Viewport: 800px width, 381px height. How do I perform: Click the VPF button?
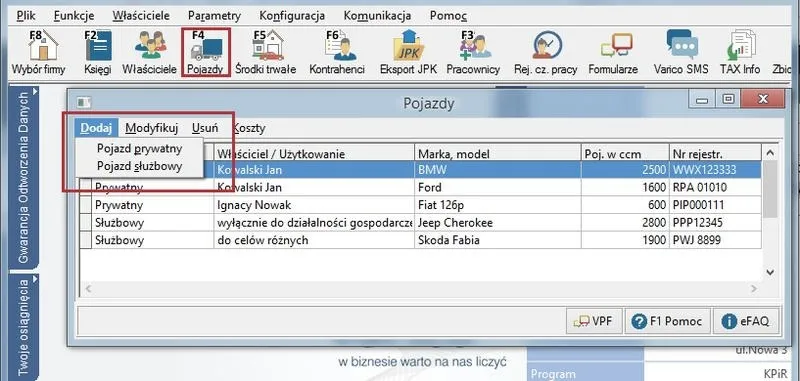pyautogui.click(x=594, y=321)
